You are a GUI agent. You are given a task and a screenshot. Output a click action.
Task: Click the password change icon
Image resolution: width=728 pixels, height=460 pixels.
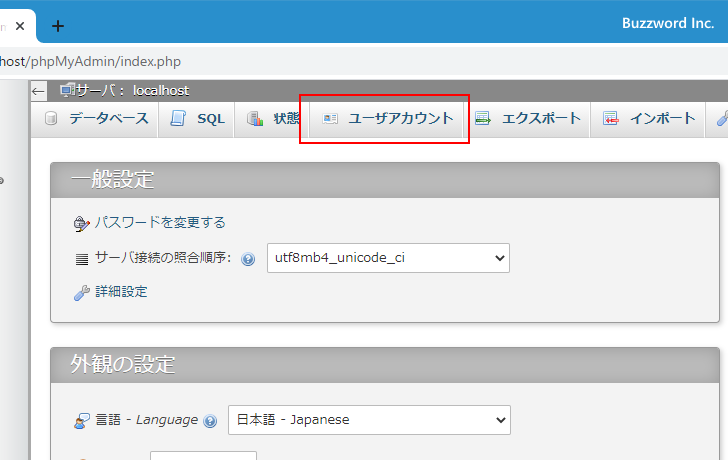pos(82,224)
